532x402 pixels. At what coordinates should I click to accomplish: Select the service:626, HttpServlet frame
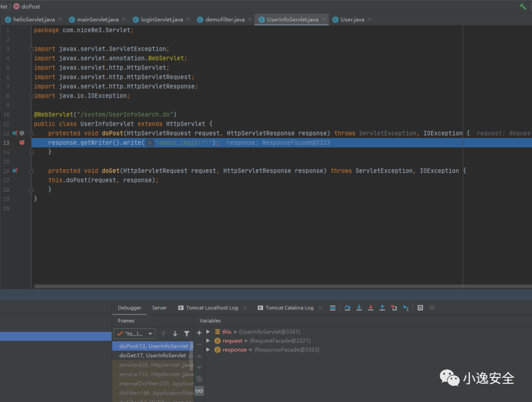tap(153, 365)
